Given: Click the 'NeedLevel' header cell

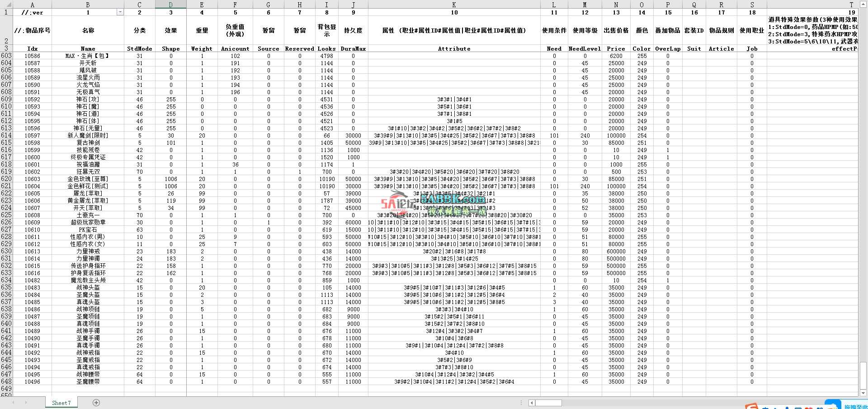Looking at the screenshot, I should [x=585, y=48].
